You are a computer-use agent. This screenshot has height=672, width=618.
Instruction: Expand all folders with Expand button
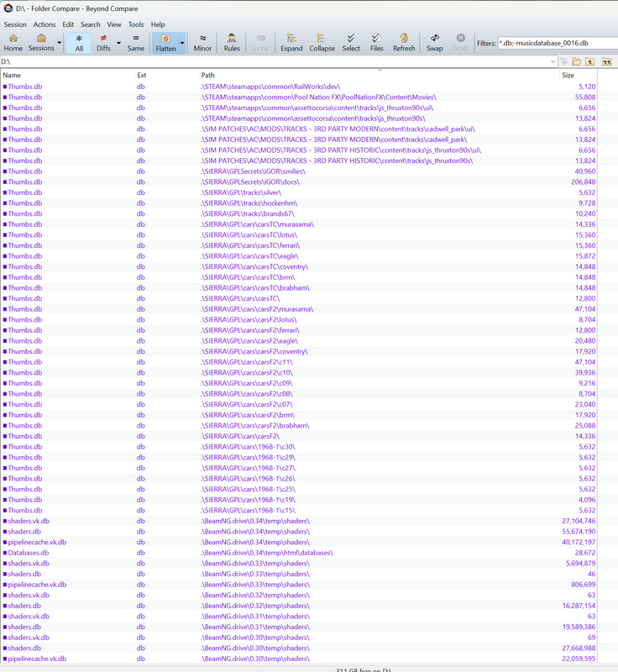point(291,43)
